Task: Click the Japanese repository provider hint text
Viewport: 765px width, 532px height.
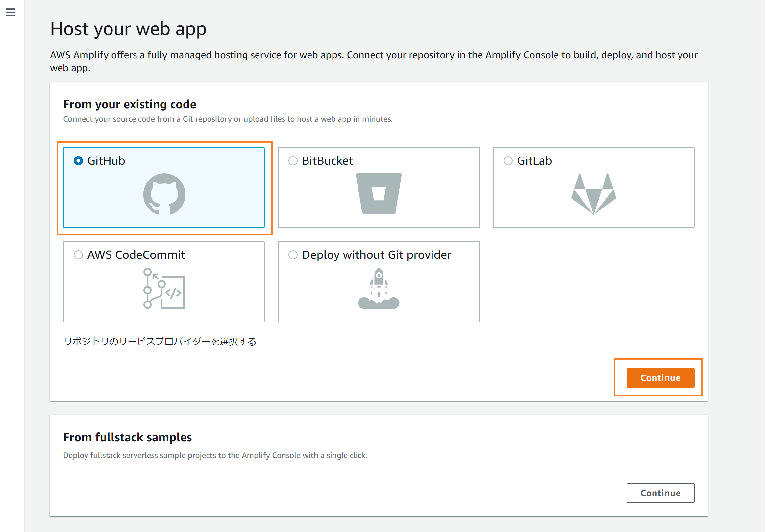Action: [x=160, y=341]
